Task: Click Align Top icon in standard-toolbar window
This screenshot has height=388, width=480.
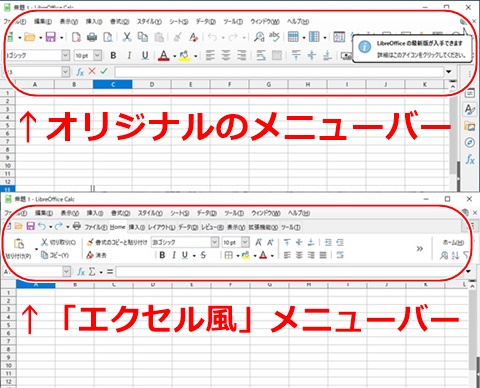Action: click(x=296, y=55)
